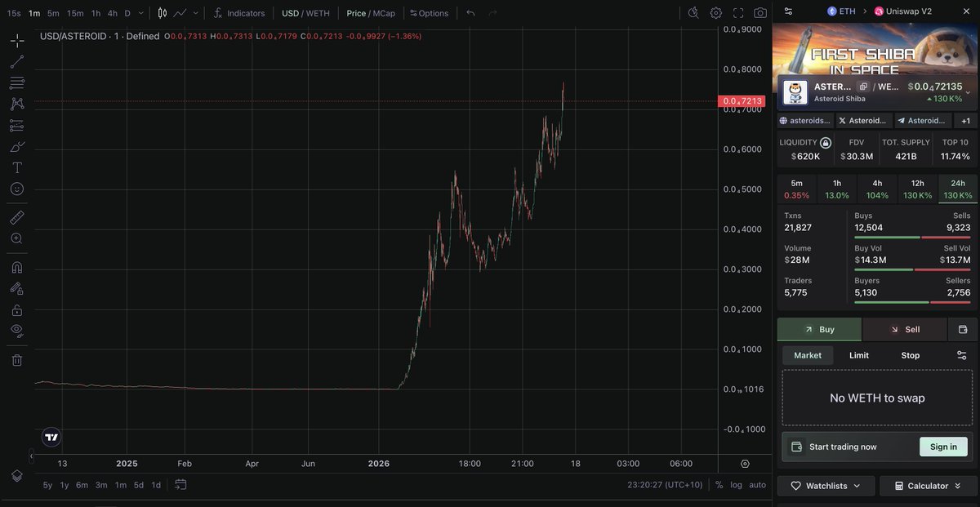This screenshot has height=507, width=980.
Task: Select the 5m stats period
Action: (796, 189)
